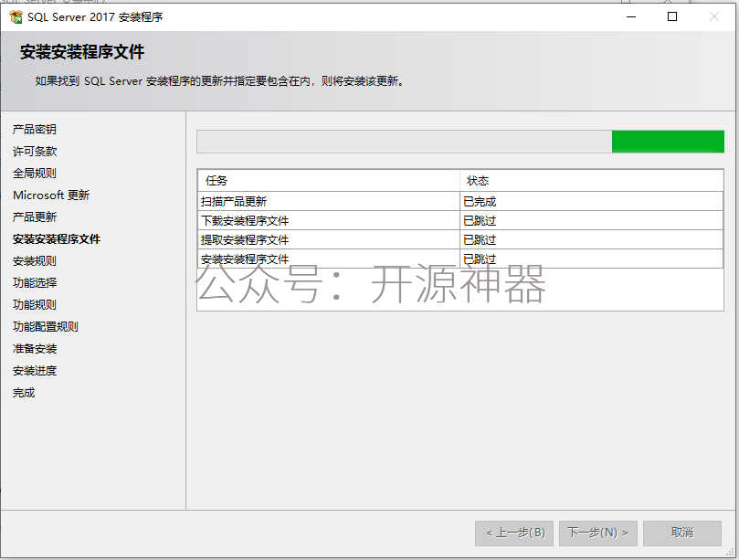Screen dimensions: 739x560
Task: Select the 安装规则 step in sidebar
Action: pyautogui.click(x=35, y=260)
